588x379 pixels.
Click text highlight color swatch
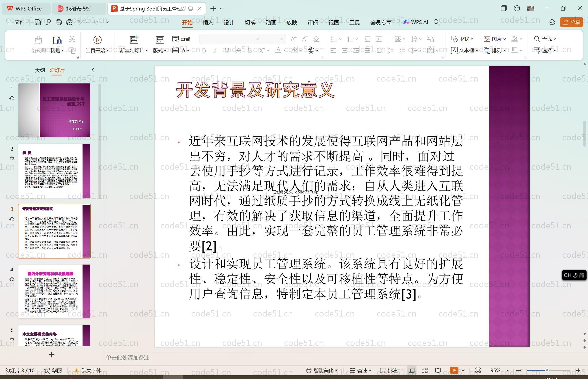(294, 50)
